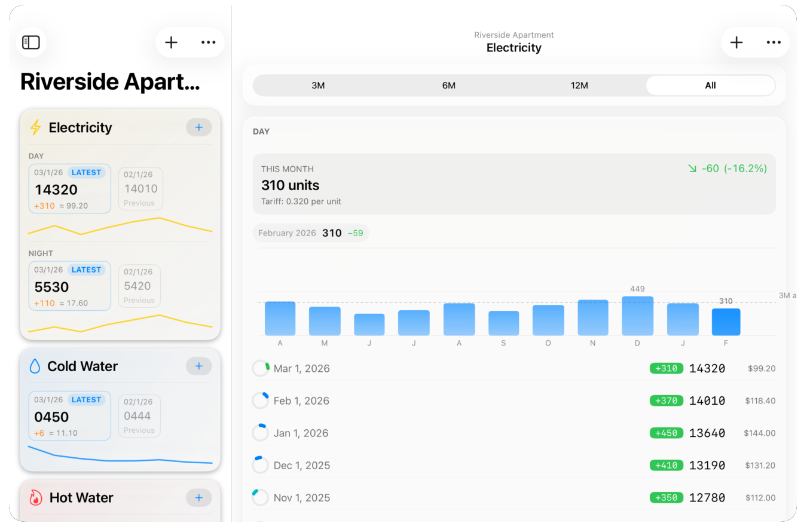This screenshot has height=532, width=807.
Task: Click the Hot Water flame icon
Action: [36, 497]
